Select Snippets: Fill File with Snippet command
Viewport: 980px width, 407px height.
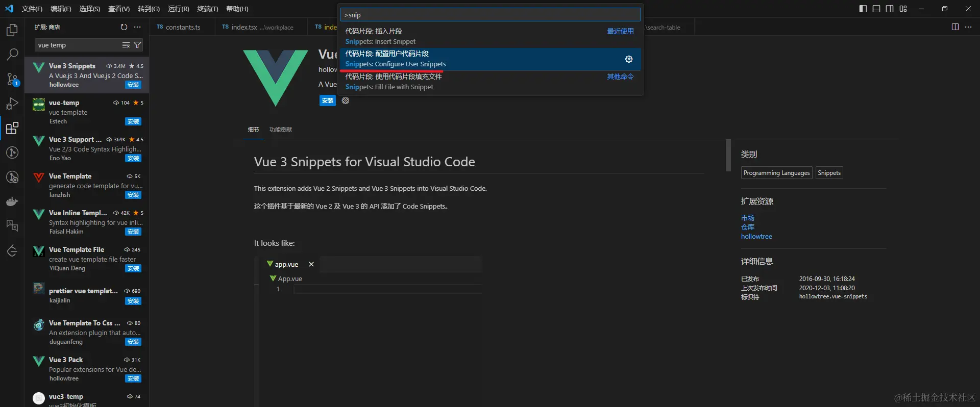coord(490,82)
